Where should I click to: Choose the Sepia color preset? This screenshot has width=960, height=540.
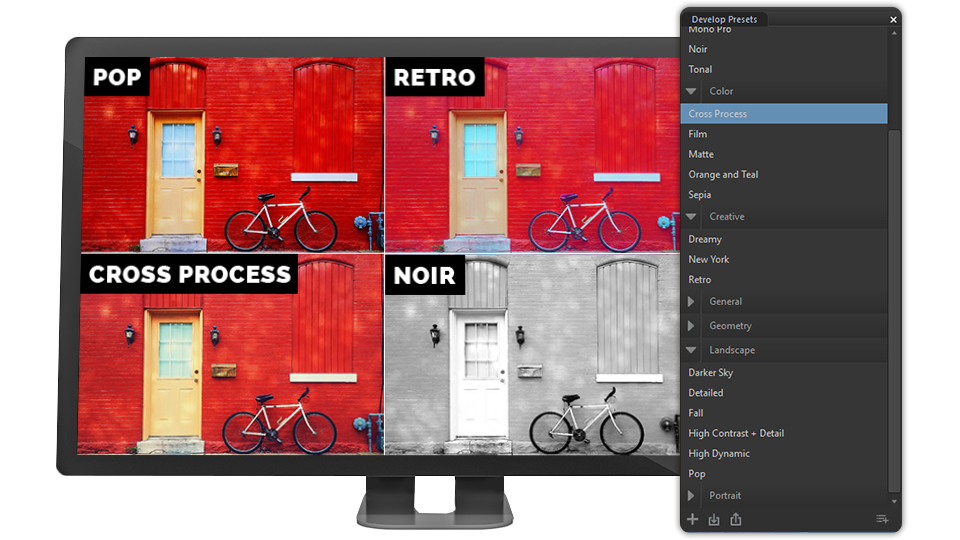(x=700, y=195)
